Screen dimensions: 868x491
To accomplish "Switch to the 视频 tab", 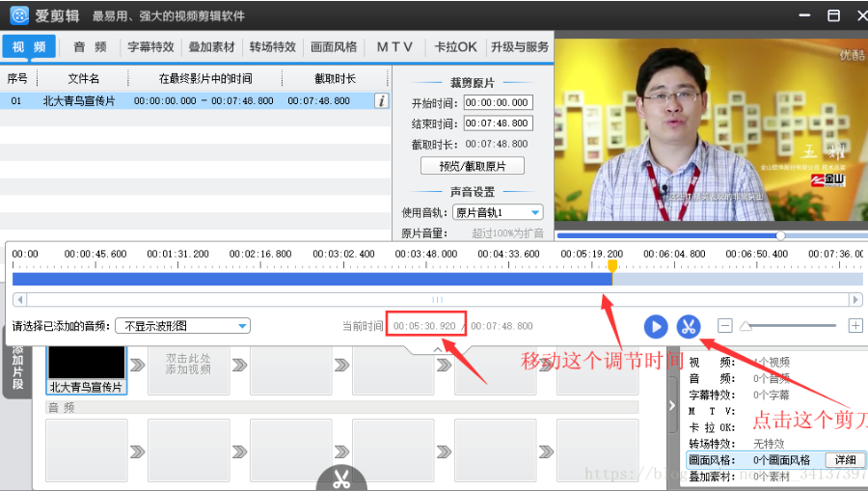I will [29, 47].
